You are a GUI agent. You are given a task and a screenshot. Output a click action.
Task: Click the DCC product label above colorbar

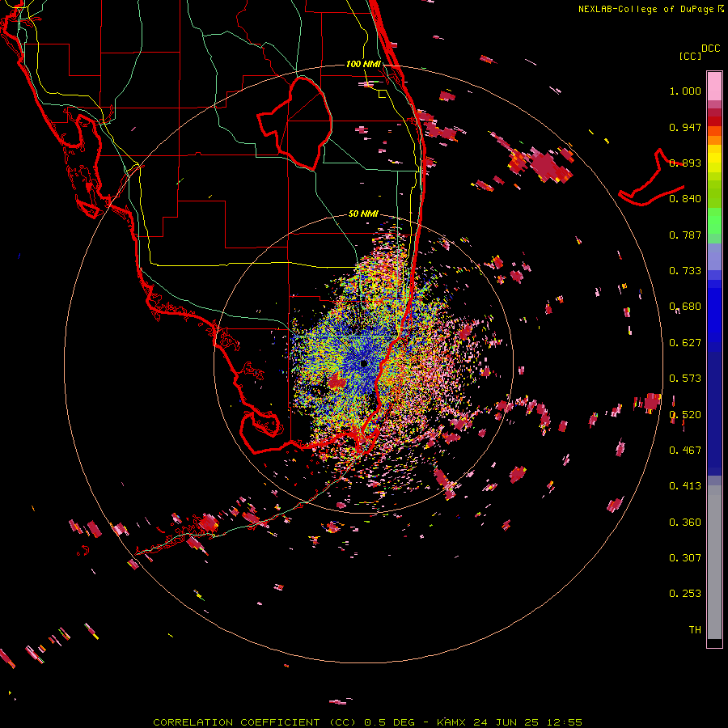pos(710,49)
